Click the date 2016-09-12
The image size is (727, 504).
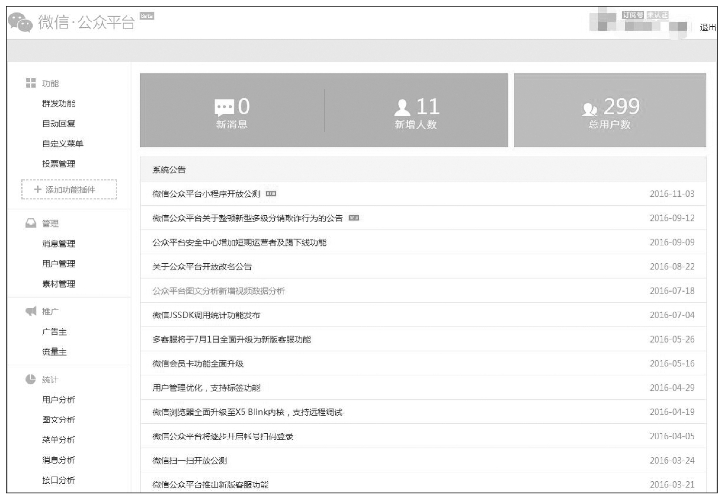coord(672,218)
